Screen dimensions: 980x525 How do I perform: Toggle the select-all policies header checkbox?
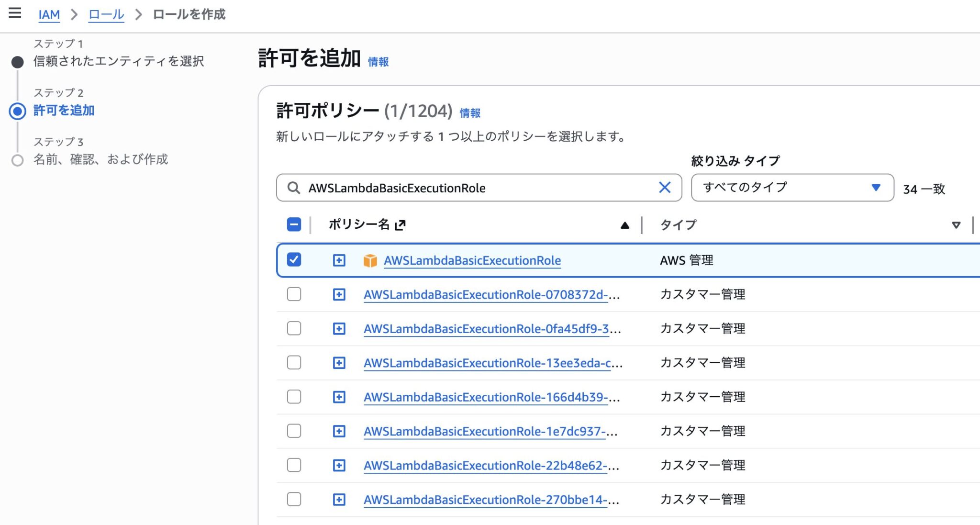click(294, 224)
